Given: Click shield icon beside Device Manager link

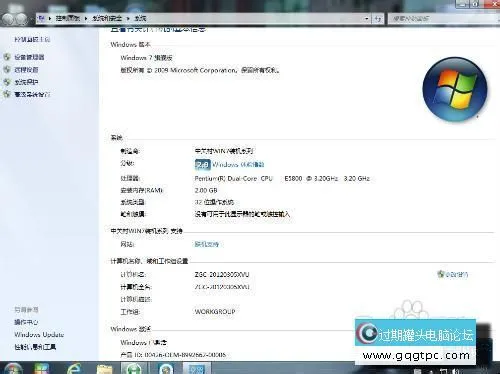Looking at the screenshot, I should click(x=7, y=57).
